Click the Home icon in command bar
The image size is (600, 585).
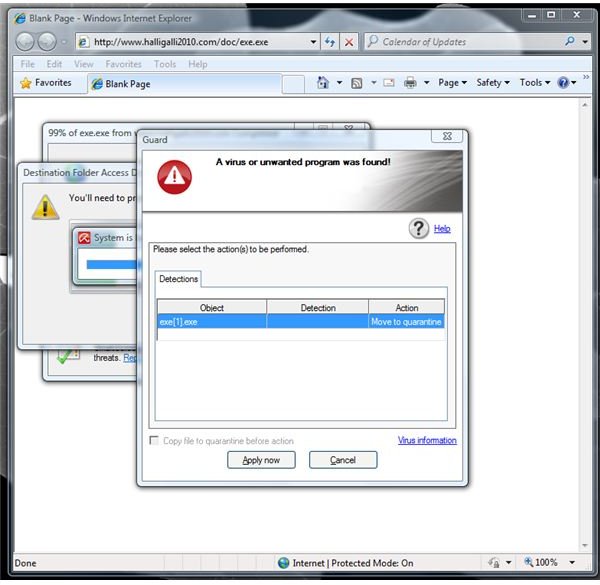(x=323, y=82)
